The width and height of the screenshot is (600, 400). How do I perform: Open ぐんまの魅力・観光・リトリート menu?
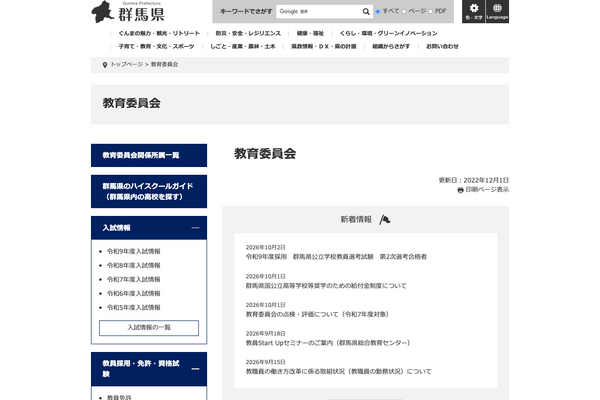(x=159, y=33)
